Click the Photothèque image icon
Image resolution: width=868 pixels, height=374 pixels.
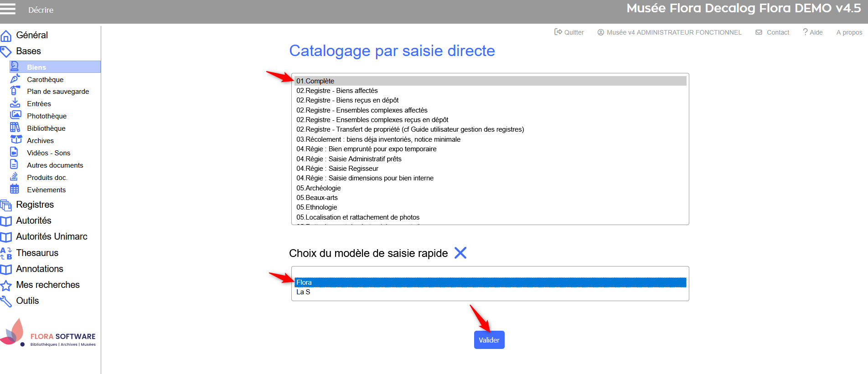click(x=15, y=116)
